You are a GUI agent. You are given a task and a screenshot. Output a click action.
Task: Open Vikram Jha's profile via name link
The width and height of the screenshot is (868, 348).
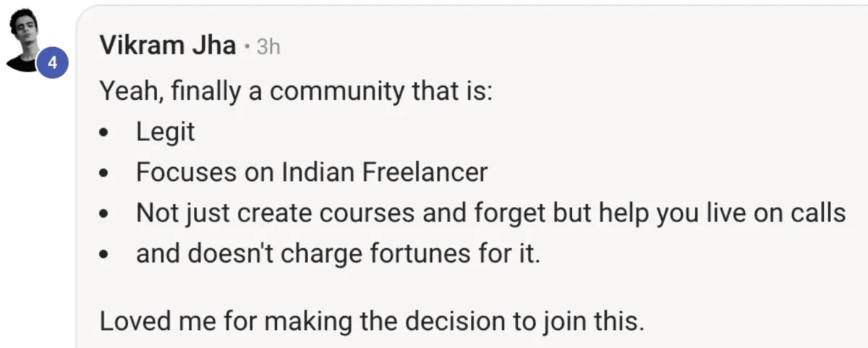click(168, 46)
